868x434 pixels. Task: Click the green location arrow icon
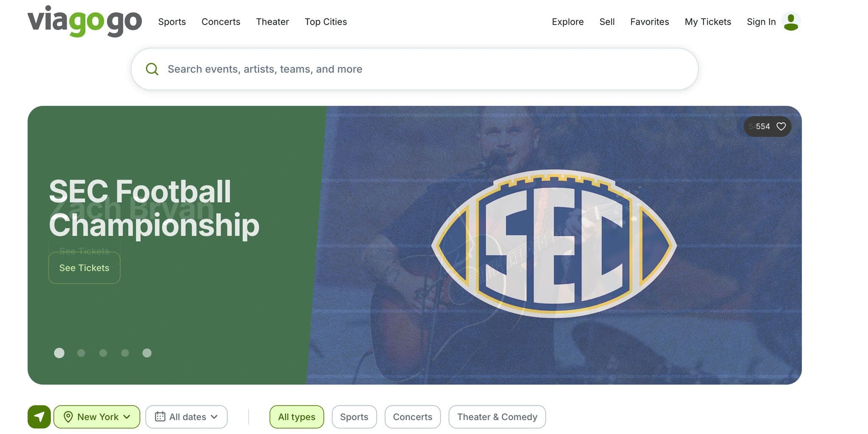click(x=39, y=417)
